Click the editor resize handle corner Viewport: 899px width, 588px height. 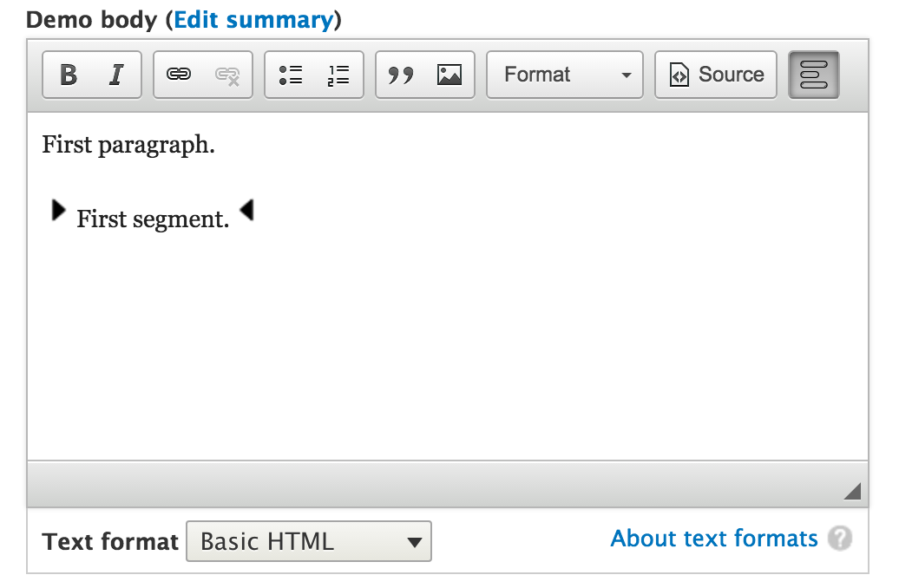click(853, 491)
